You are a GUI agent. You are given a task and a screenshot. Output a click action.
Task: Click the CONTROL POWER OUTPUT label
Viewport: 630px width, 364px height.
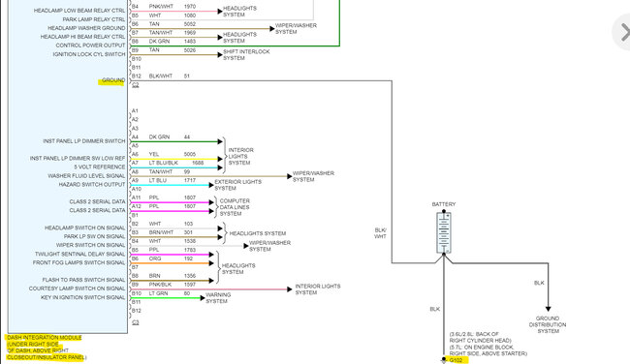90,45
